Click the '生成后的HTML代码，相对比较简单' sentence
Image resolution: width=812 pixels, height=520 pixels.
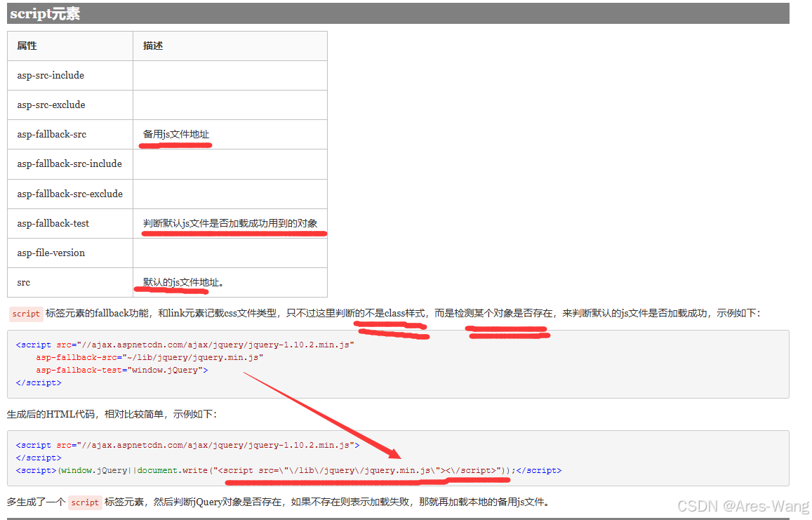pos(87,414)
